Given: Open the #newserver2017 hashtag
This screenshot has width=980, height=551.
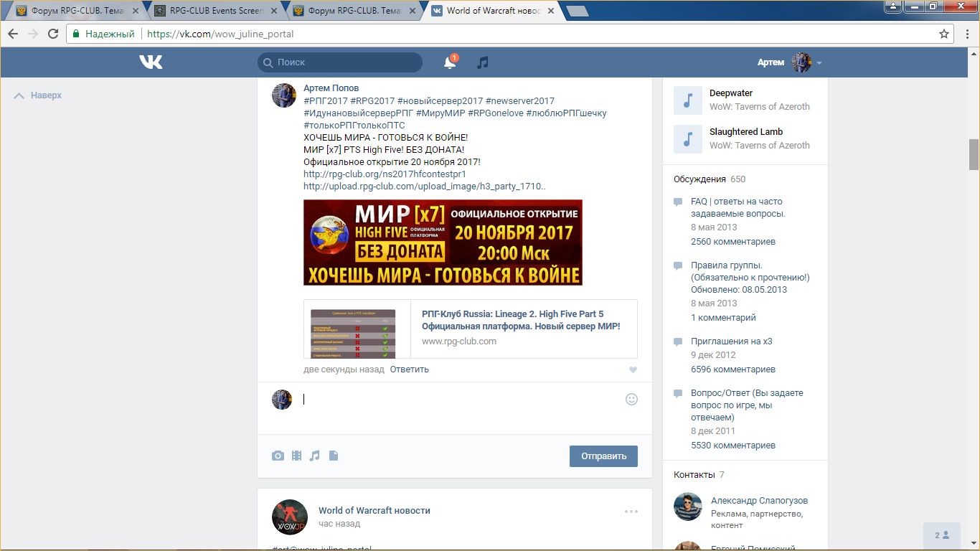Looking at the screenshot, I should [x=520, y=101].
